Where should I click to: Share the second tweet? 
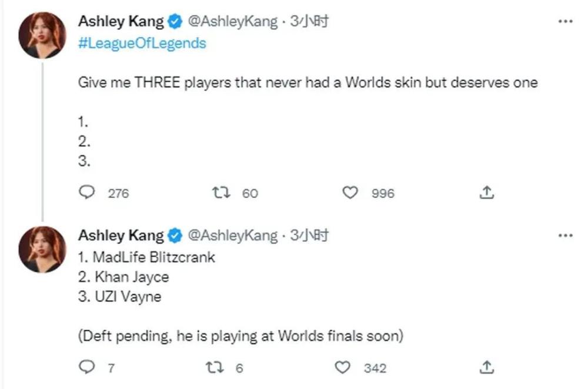pyautogui.click(x=487, y=368)
